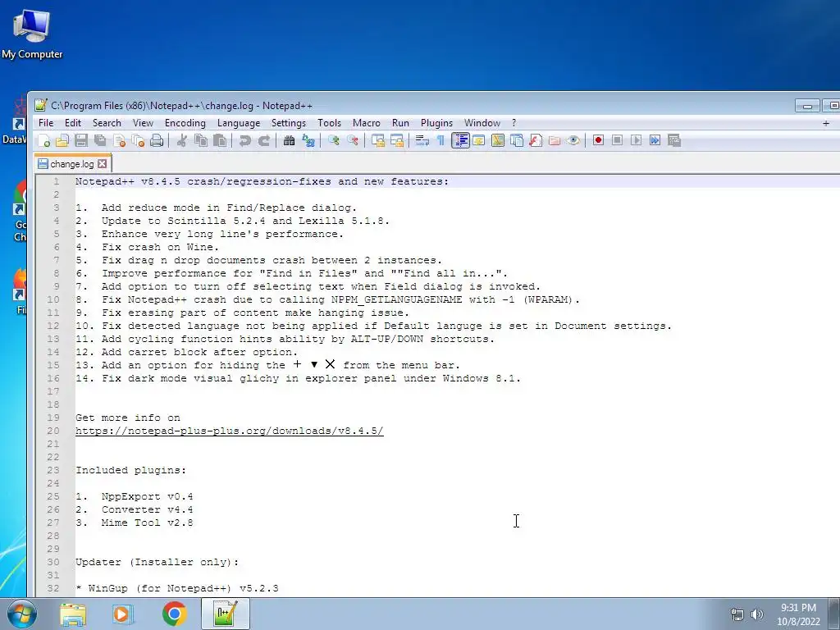Toggle the Document Map panel icon

[498, 140]
